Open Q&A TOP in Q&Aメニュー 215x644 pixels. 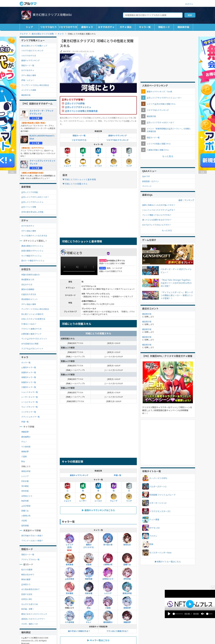(x=146, y=176)
